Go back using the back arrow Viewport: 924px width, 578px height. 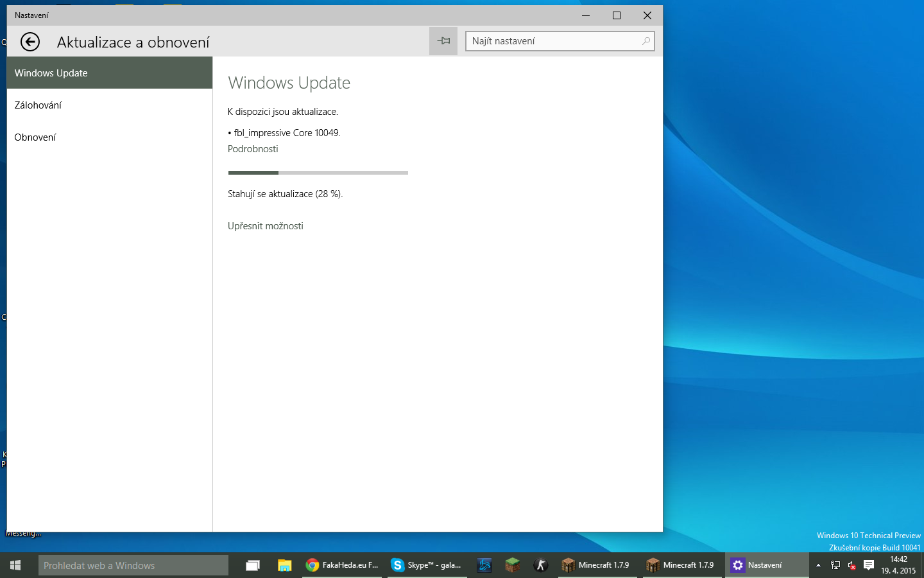click(30, 42)
